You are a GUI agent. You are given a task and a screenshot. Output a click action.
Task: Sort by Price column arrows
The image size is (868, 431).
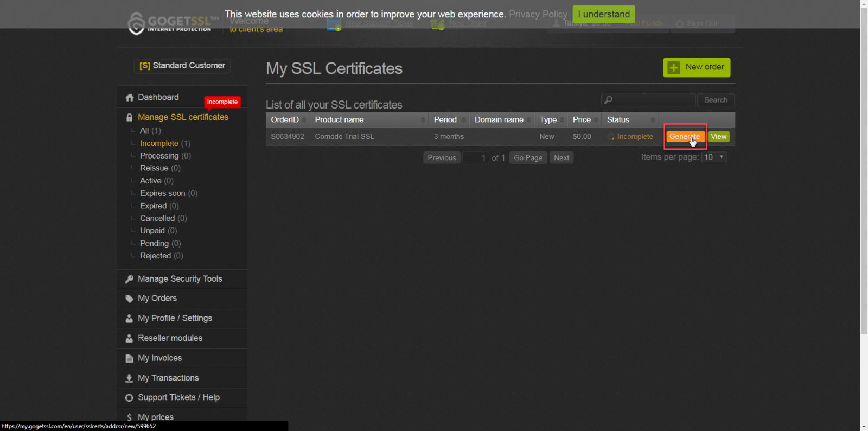point(596,120)
